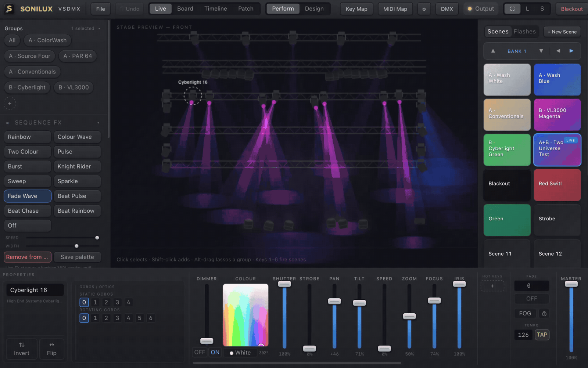
Task: Click the fog timer clock icon
Action: click(544, 314)
